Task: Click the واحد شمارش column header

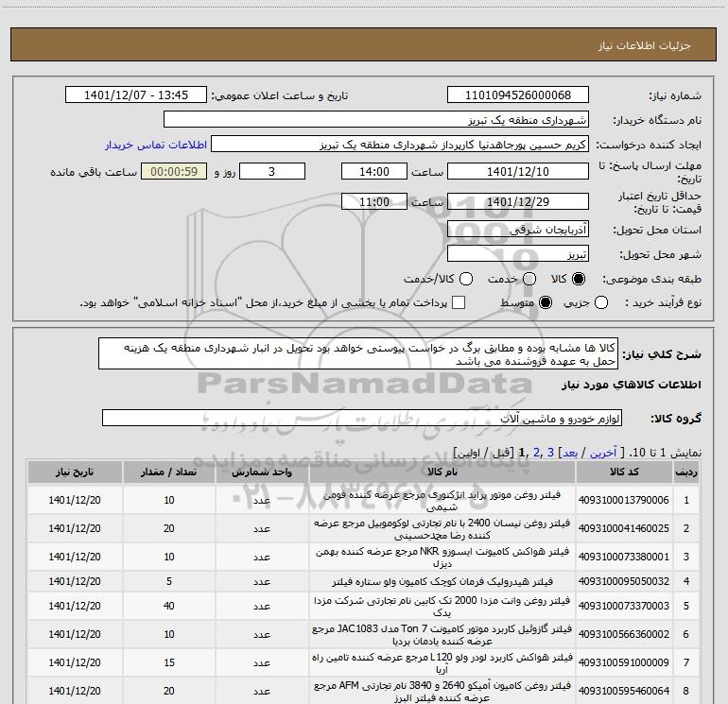Action: (x=262, y=472)
